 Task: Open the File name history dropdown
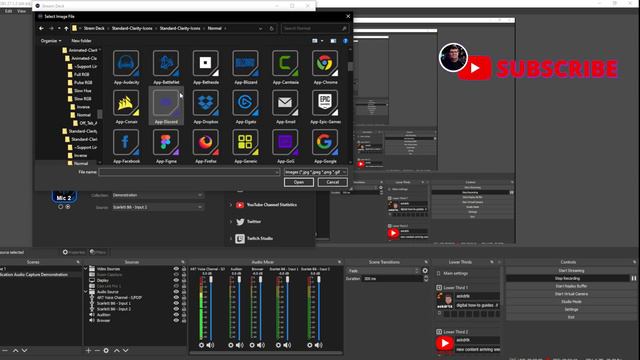pyautogui.click(x=277, y=172)
